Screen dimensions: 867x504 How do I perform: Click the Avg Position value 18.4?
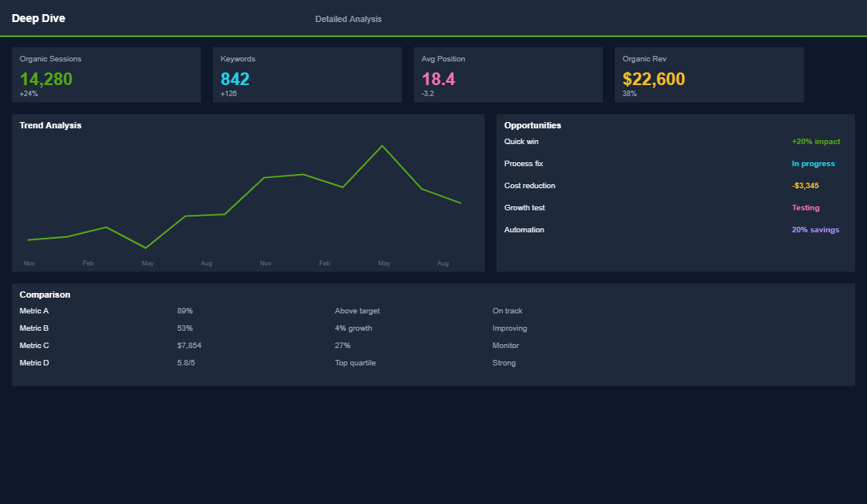[438, 79]
